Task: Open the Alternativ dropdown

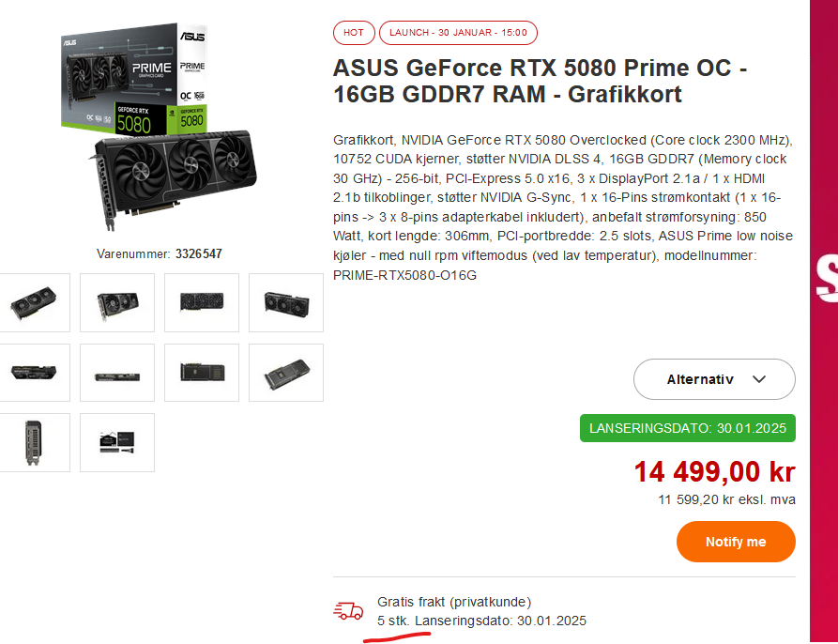Action: coord(714,379)
